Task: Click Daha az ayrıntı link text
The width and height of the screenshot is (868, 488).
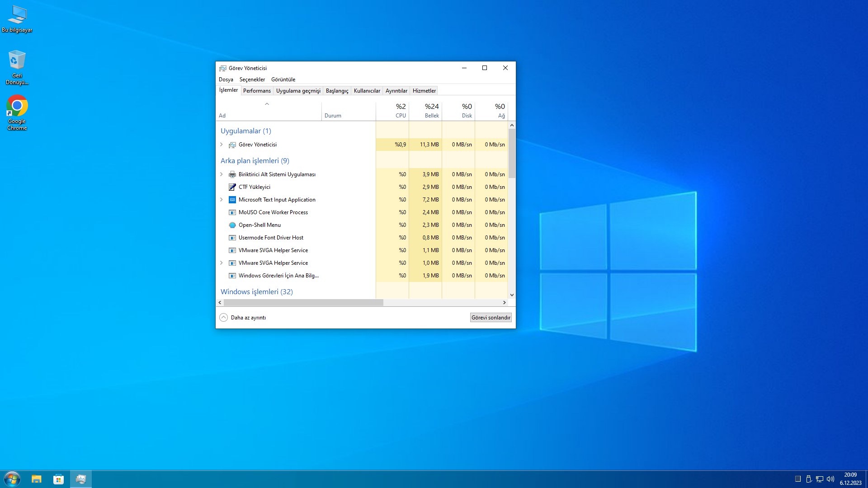Action: [x=248, y=318]
